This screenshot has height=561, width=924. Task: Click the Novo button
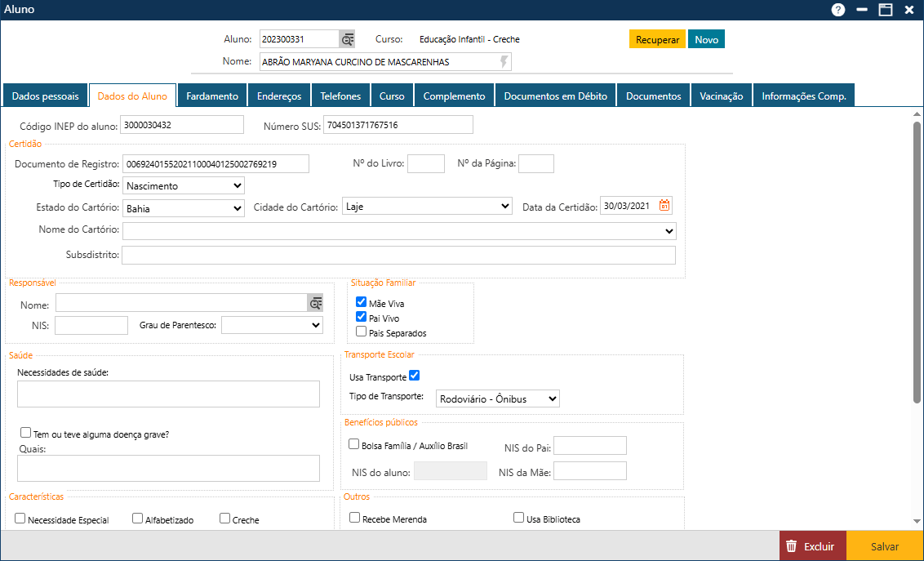coord(707,39)
